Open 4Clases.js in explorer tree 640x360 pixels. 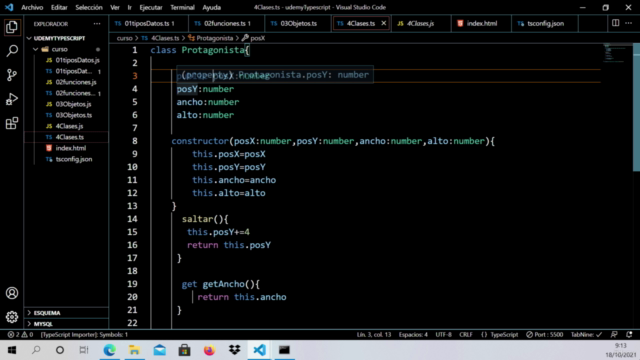pos(69,126)
